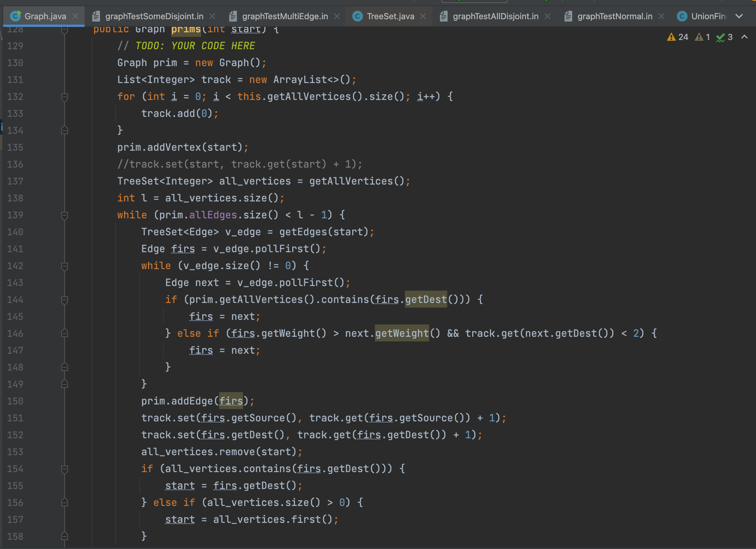Image resolution: width=756 pixels, height=549 pixels.
Task: Fold the if block at line 154
Action: (x=65, y=469)
